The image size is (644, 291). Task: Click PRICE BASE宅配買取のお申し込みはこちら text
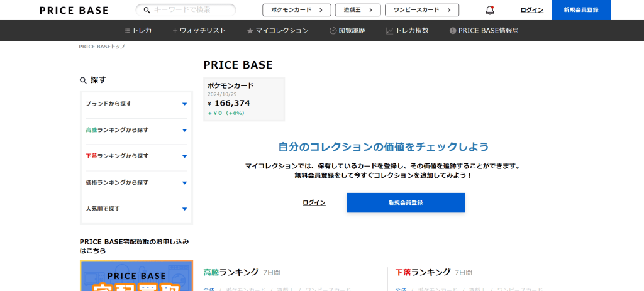135,246
